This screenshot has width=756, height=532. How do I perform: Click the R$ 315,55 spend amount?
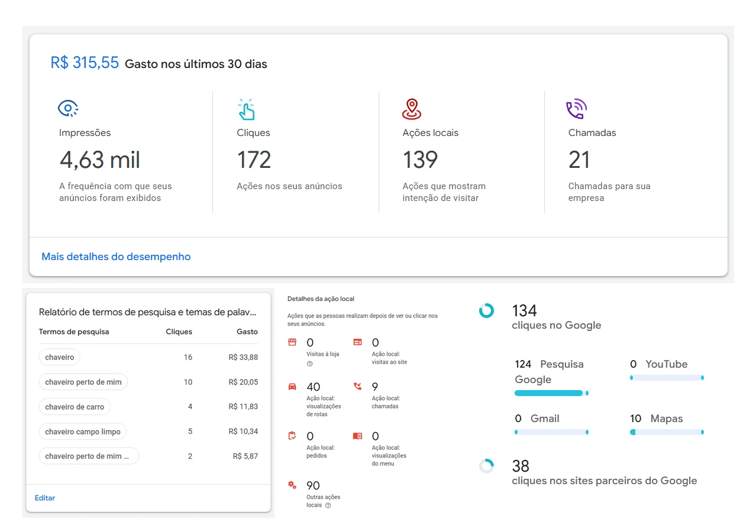tap(85, 63)
